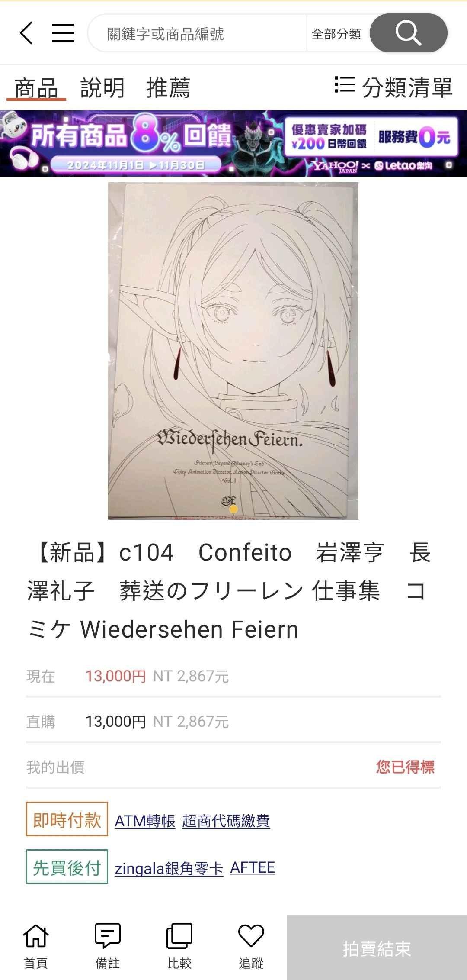Image resolution: width=467 pixels, height=980 pixels.
Task: Open the zingala銀角零卡 link
Action: pyautogui.click(x=169, y=868)
